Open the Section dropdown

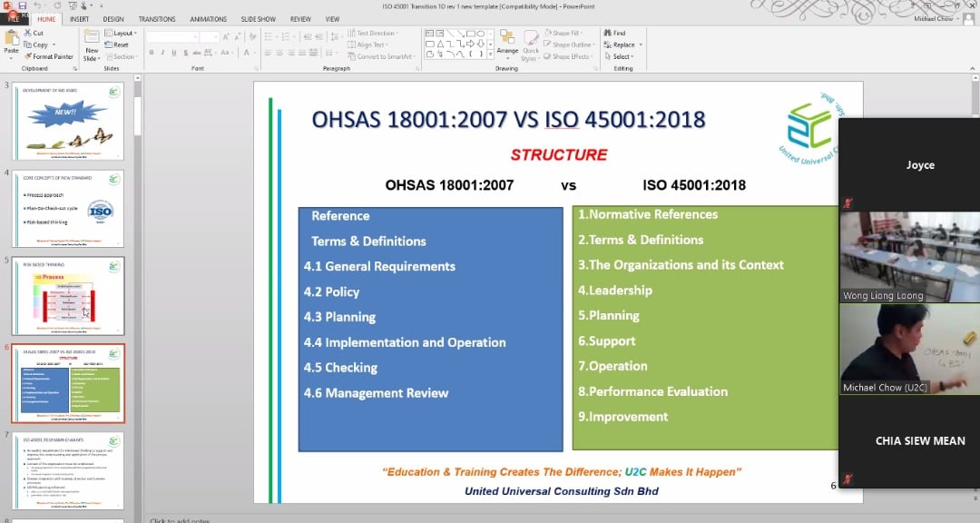click(121, 56)
